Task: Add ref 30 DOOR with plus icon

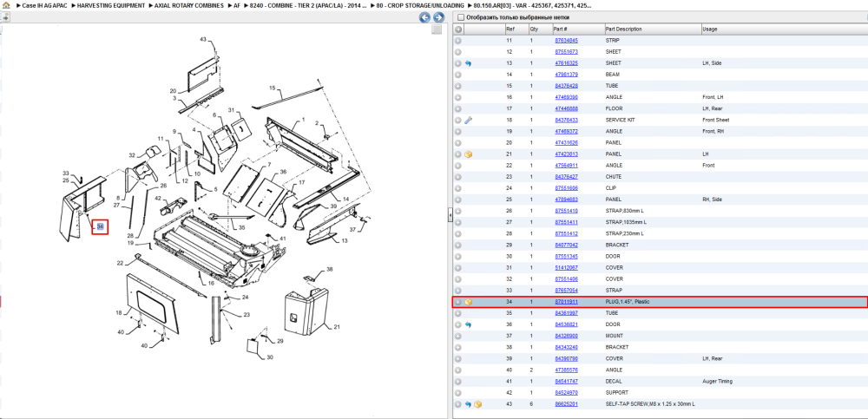Action: (458, 256)
